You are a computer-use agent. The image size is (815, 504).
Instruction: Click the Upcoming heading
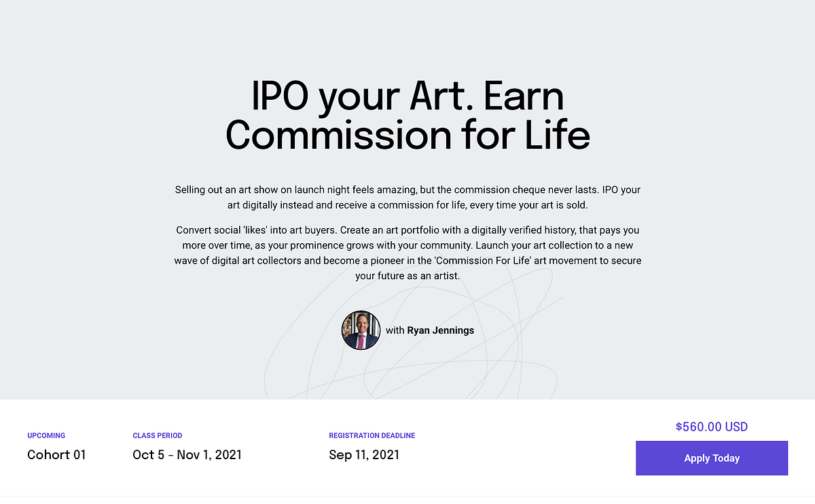pyautogui.click(x=46, y=435)
